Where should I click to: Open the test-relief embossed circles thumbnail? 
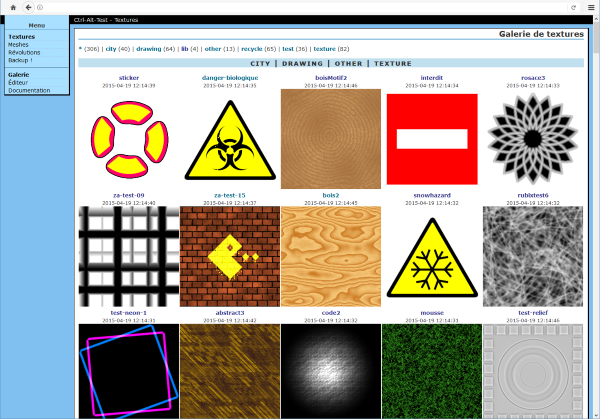(533, 372)
